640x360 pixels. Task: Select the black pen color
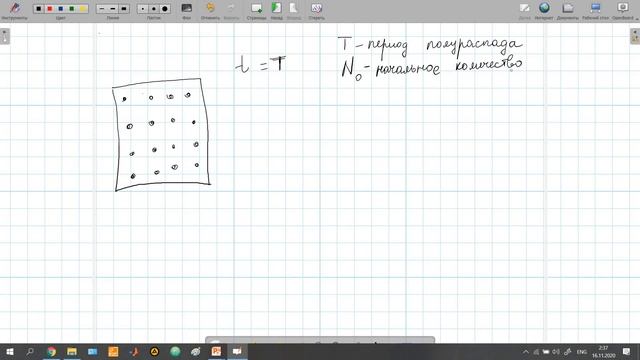pyautogui.click(x=39, y=9)
